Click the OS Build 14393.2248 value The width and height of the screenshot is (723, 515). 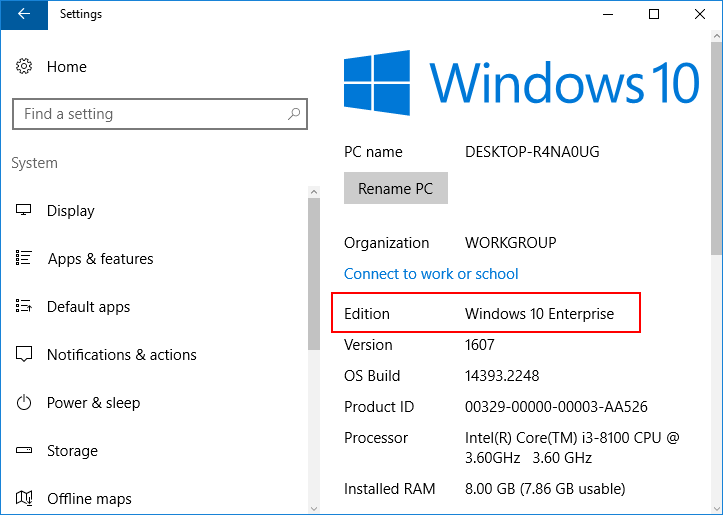coord(502,376)
